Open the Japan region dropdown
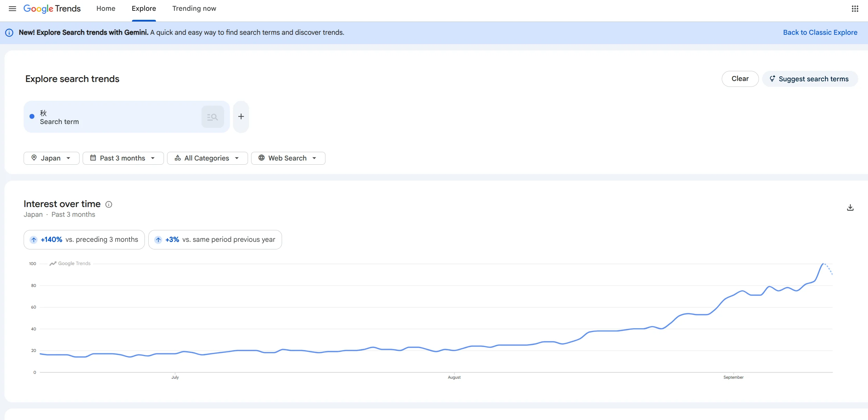868x420 pixels. [51, 158]
